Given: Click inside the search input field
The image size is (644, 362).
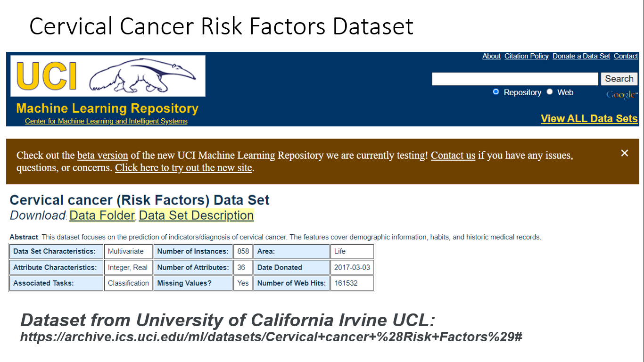Looking at the screenshot, I should pyautogui.click(x=514, y=79).
